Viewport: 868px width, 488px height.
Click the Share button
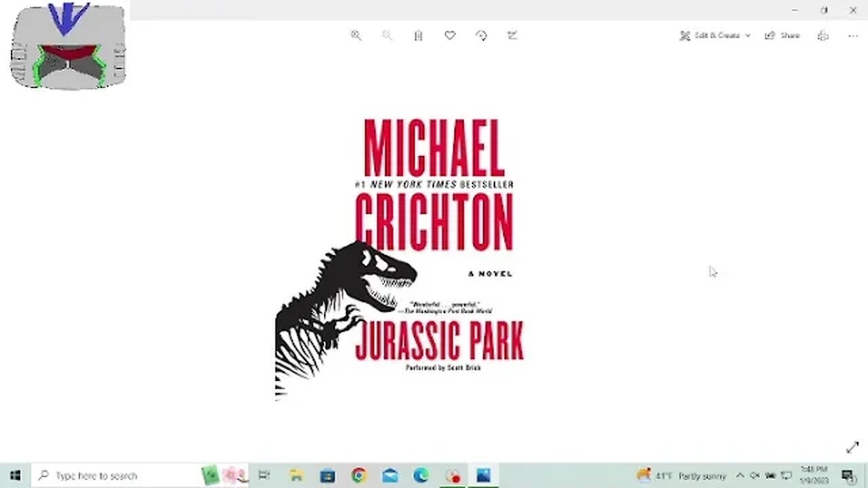(x=783, y=35)
